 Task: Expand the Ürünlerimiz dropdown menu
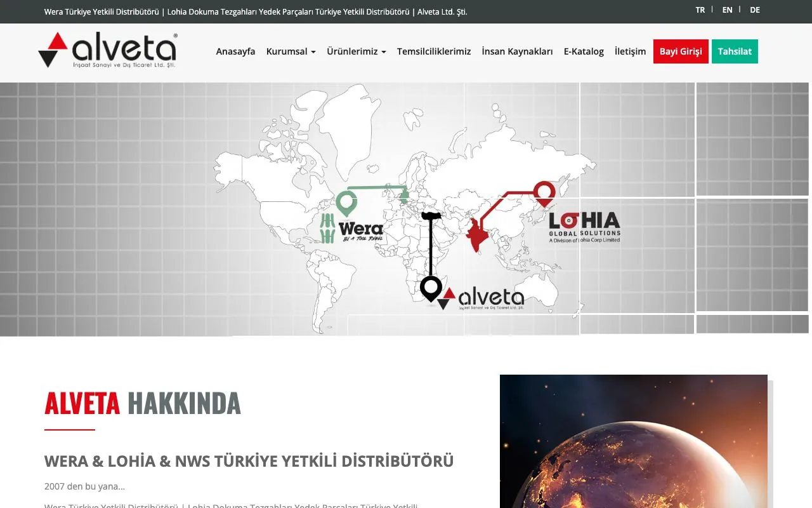(357, 51)
